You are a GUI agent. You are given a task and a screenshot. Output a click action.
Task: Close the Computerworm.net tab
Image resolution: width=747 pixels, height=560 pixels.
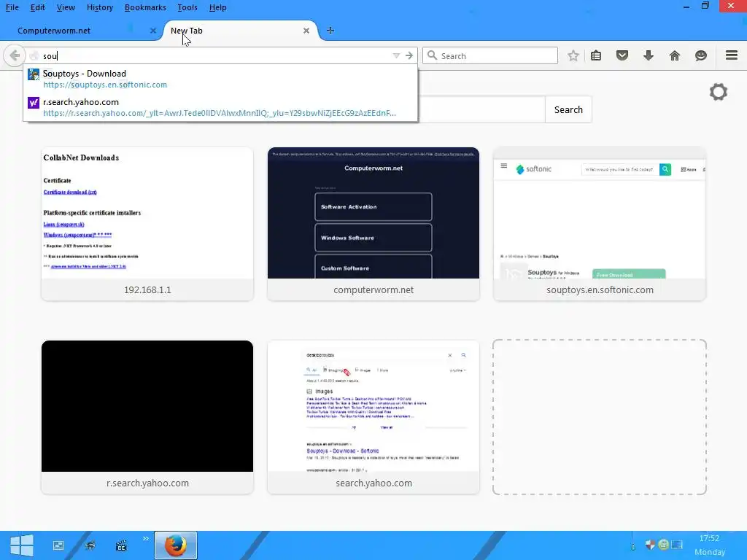coord(153,31)
